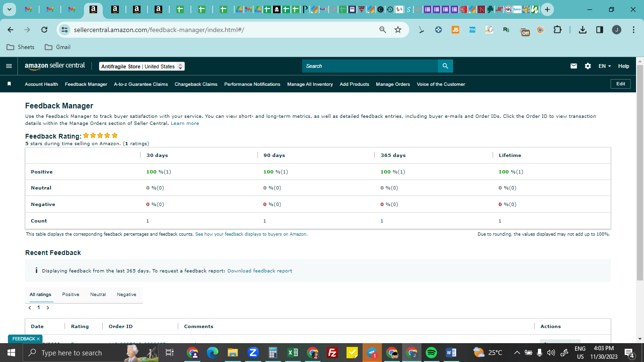Open Excel from the taskbar
The width and height of the screenshot is (644, 362).
point(293,353)
